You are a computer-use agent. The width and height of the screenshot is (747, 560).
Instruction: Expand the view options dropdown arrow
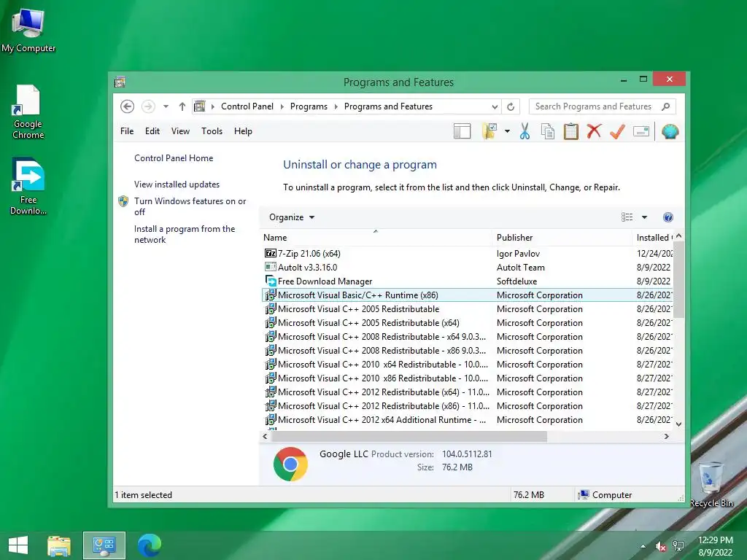tap(644, 217)
